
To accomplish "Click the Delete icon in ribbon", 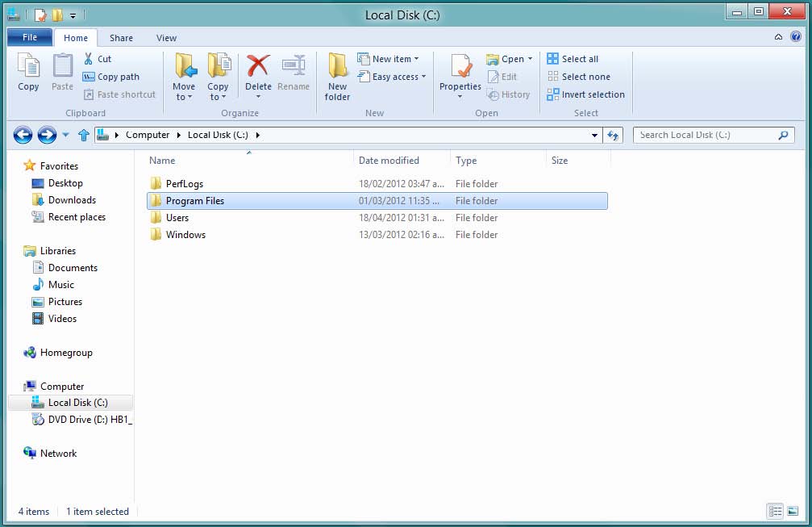I will click(x=258, y=68).
